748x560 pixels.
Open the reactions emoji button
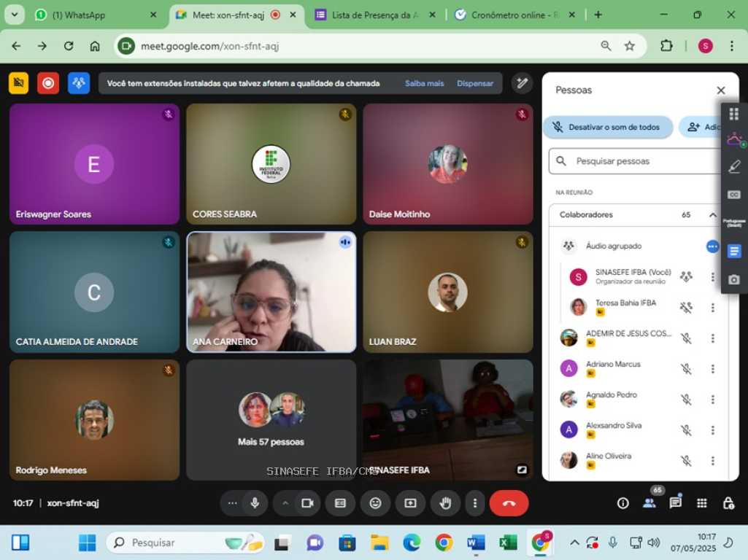pyautogui.click(x=375, y=503)
